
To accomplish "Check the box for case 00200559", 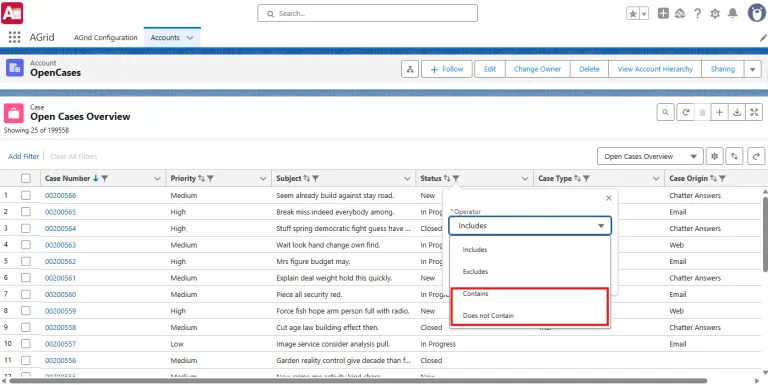I will (x=26, y=311).
